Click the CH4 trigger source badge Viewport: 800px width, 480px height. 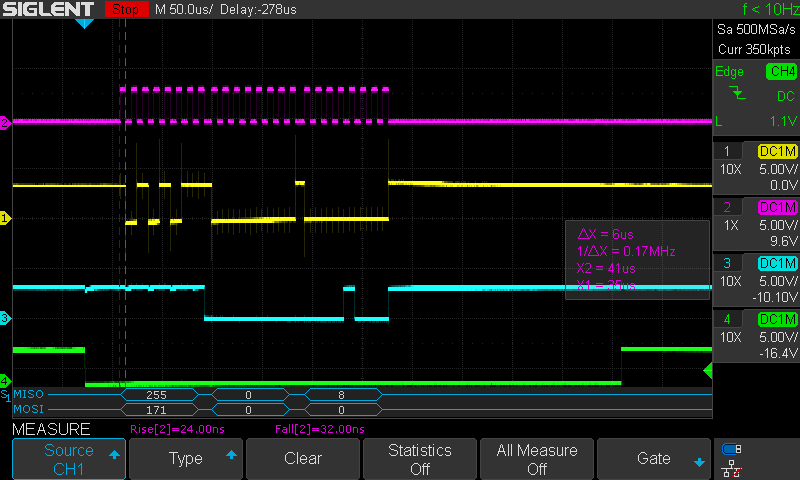tap(781, 71)
